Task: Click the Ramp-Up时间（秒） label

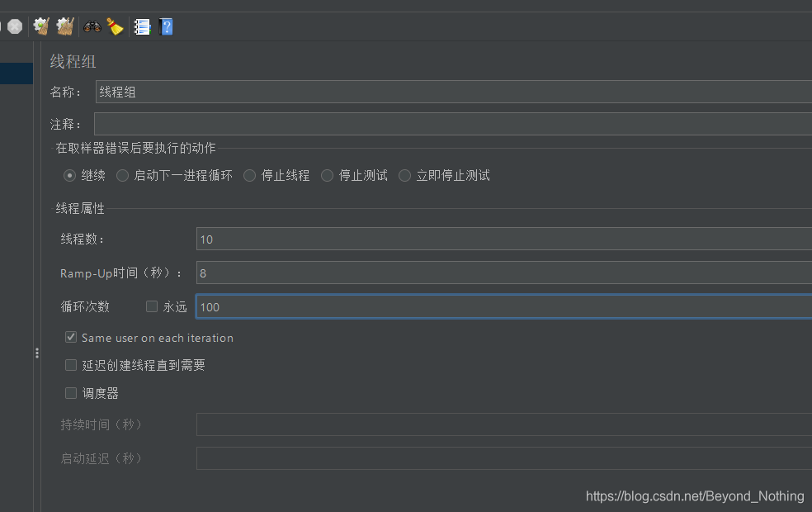Action: click(120, 273)
